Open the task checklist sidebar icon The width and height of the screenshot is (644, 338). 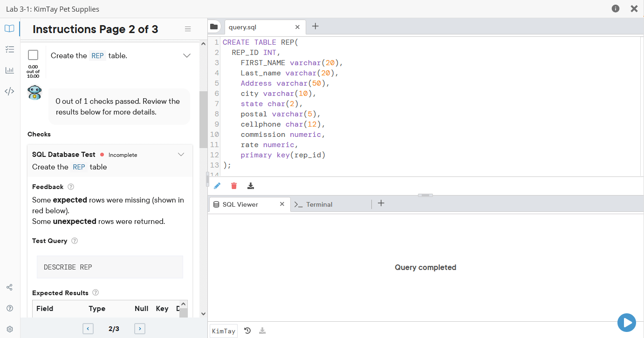click(9, 49)
